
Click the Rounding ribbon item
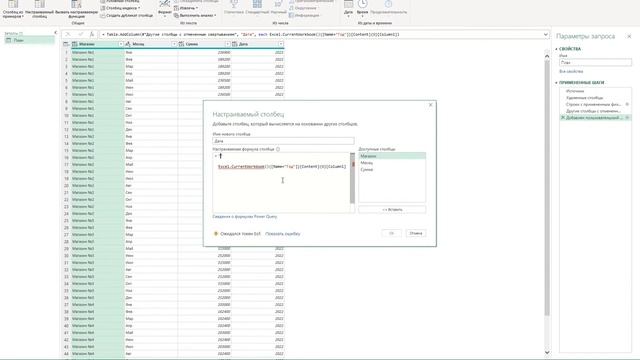point(302,8)
